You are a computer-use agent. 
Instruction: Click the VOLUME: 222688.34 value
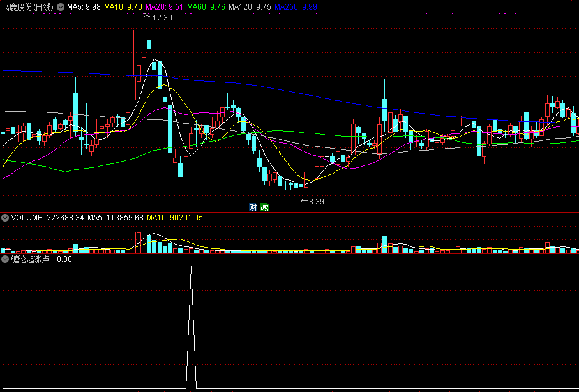point(48,218)
